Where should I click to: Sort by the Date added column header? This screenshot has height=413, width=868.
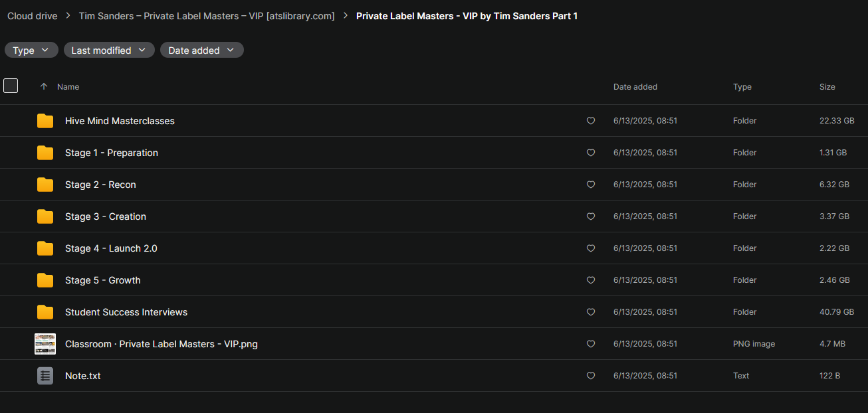[635, 87]
